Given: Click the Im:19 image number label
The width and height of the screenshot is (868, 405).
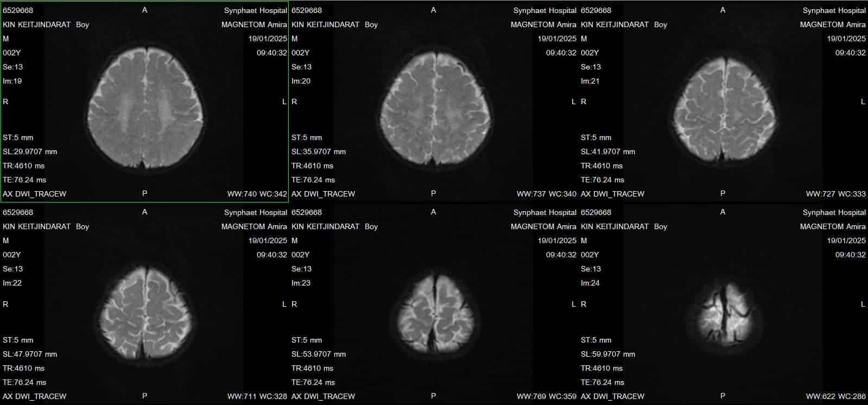Looking at the screenshot, I should coord(12,81).
